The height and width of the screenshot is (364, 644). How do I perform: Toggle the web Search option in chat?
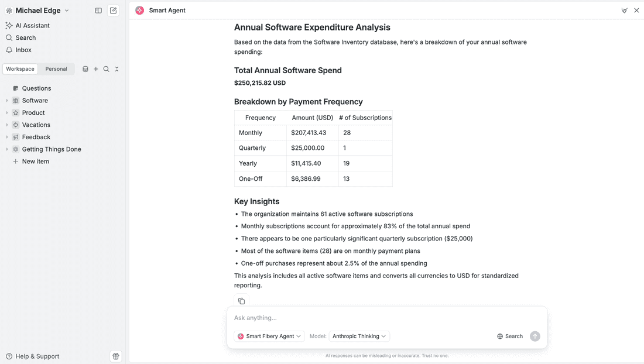click(x=510, y=336)
